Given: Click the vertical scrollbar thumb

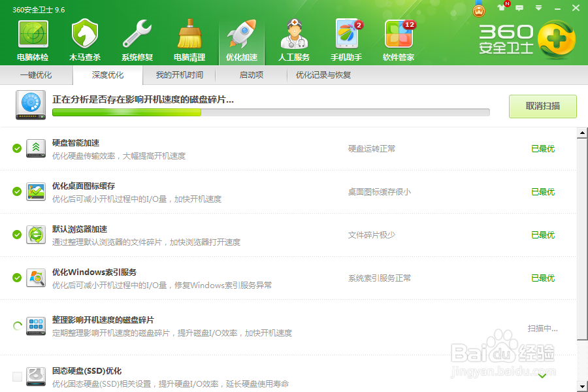Looking at the screenshot, I should pos(582,239).
